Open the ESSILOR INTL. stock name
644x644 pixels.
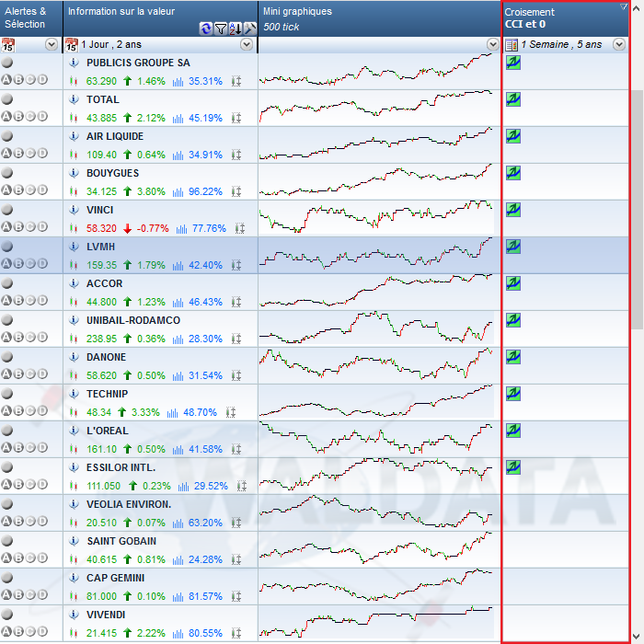point(121,467)
